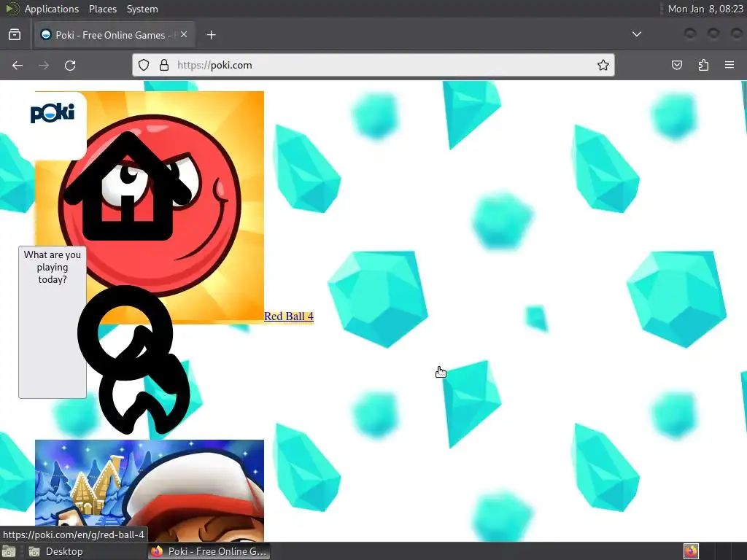Click the Firefox View icon
The height and width of the screenshot is (560, 747).
pyautogui.click(x=15, y=35)
